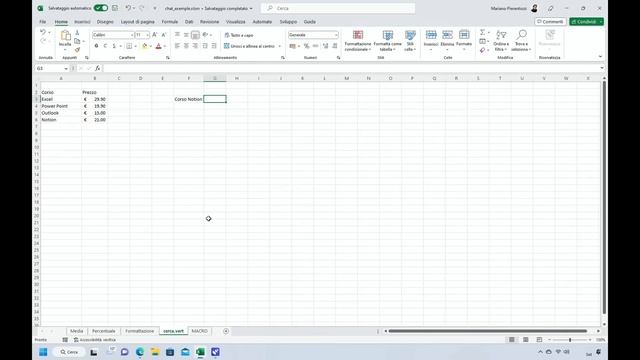Switch to the Formule ribbon tab

(x=170, y=22)
